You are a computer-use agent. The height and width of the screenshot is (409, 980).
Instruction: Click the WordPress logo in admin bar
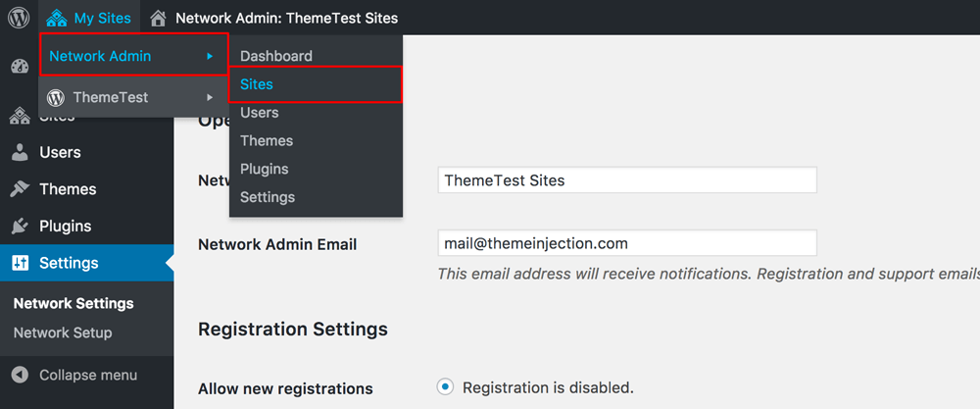(x=19, y=18)
